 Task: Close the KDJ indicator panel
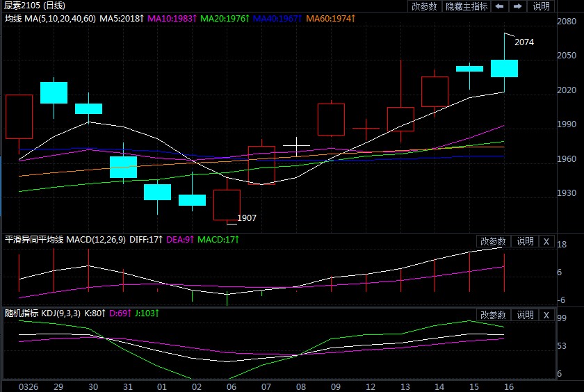click(x=546, y=315)
